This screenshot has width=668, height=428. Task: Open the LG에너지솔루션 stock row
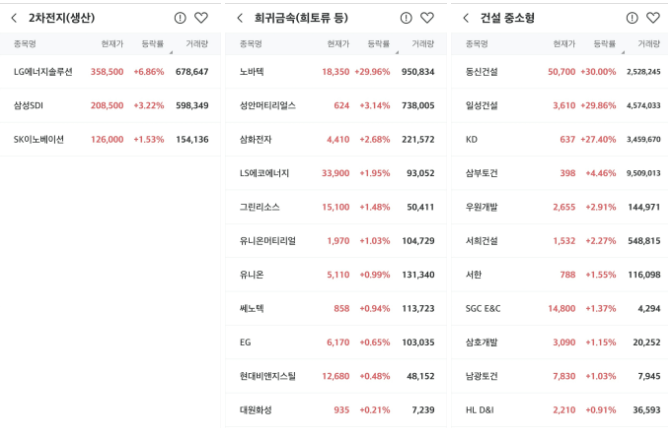pyautogui.click(x=110, y=72)
